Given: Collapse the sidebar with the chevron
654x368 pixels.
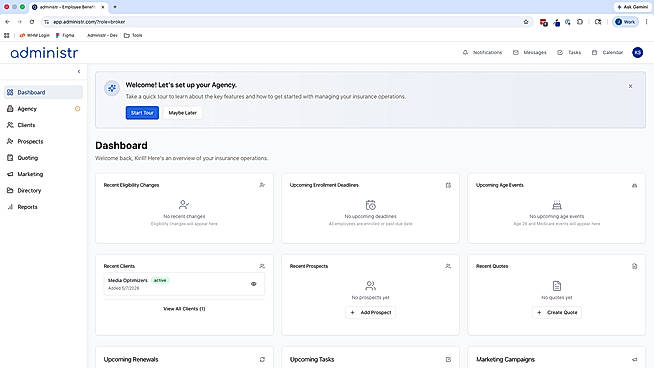Looking at the screenshot, I should 79,71.
